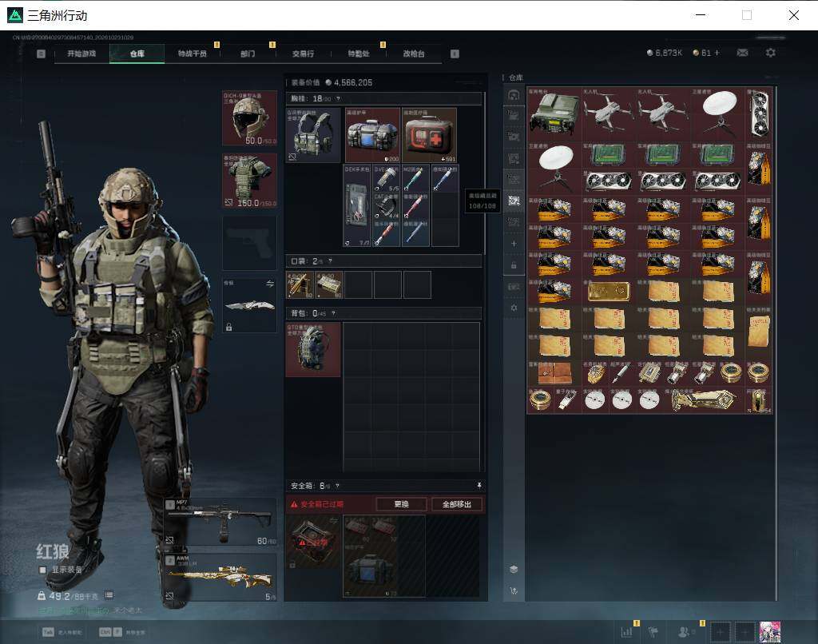
Task: Click the 装备价值 4,566,205 value
Action: [332, 82]
